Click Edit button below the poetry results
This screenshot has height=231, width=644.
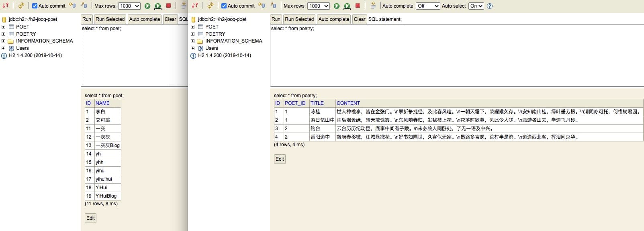[x=280, y=159]
